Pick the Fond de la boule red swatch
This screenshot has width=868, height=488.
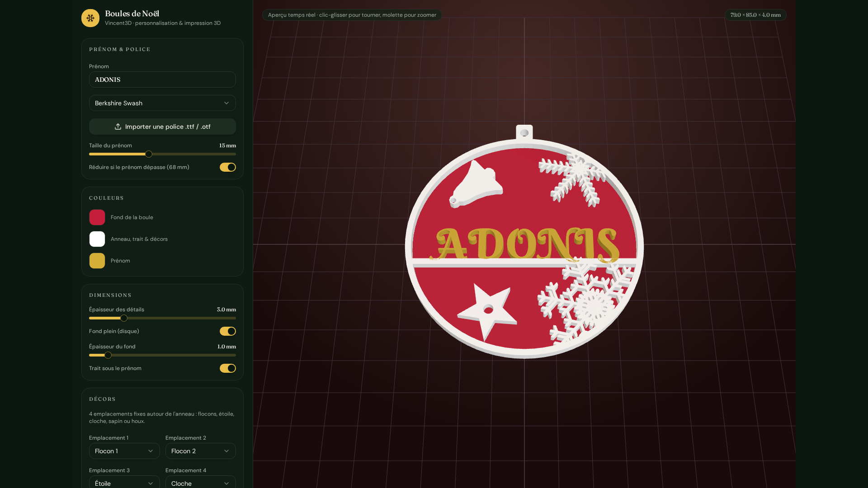(97, 217)
